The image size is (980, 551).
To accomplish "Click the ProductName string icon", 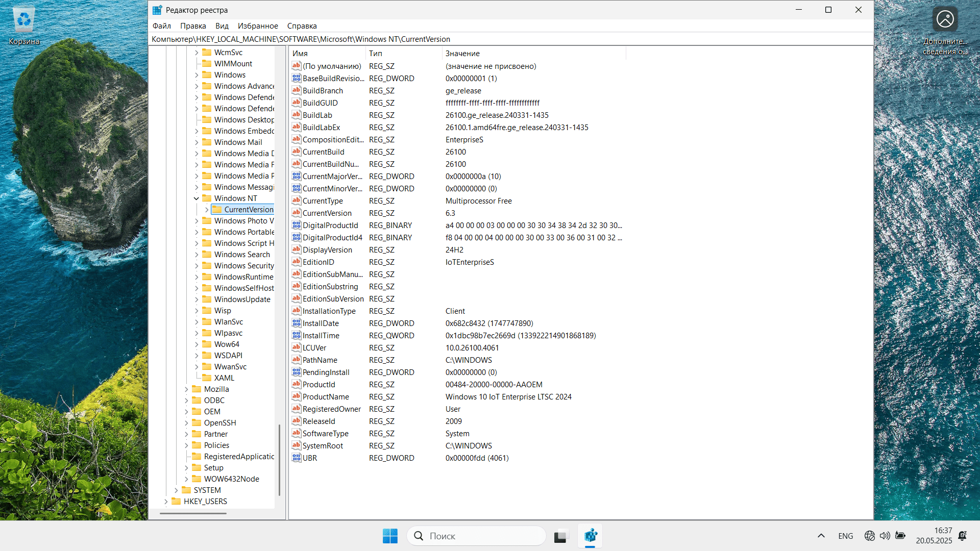I will pos(297,396).
